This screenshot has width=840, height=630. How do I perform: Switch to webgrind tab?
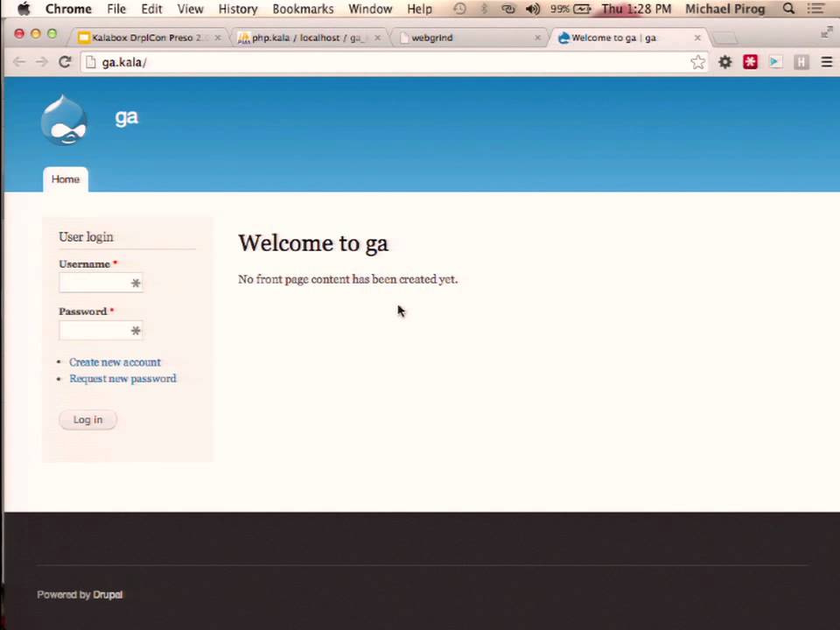[x=469, y=38]
